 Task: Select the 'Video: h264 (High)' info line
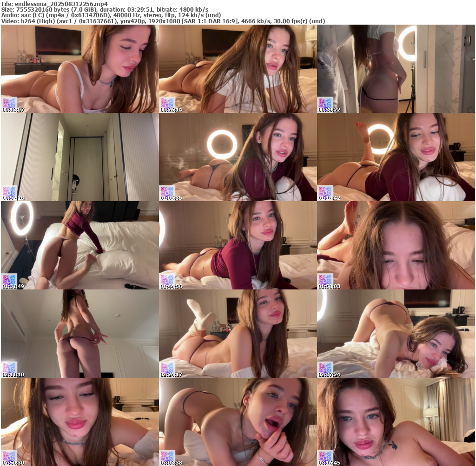pos(163,21)
